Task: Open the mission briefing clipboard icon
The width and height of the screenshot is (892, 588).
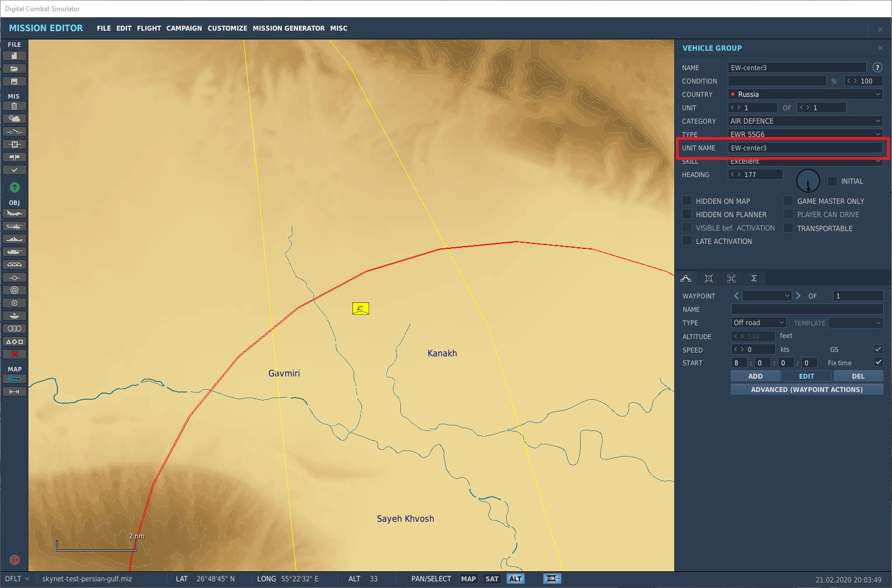Action: [x=14, y=106]
